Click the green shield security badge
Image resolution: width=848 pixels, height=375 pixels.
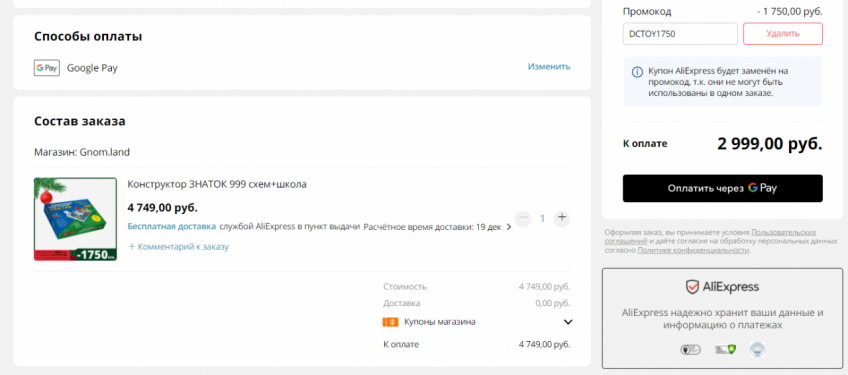[x=725, y=350]
